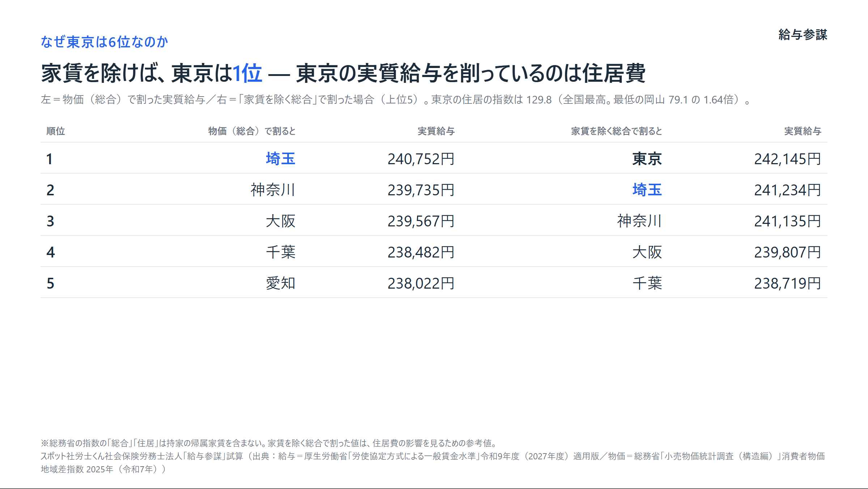868x489 pixels.
Task: Click the value 239,735円
Action: 421,190
